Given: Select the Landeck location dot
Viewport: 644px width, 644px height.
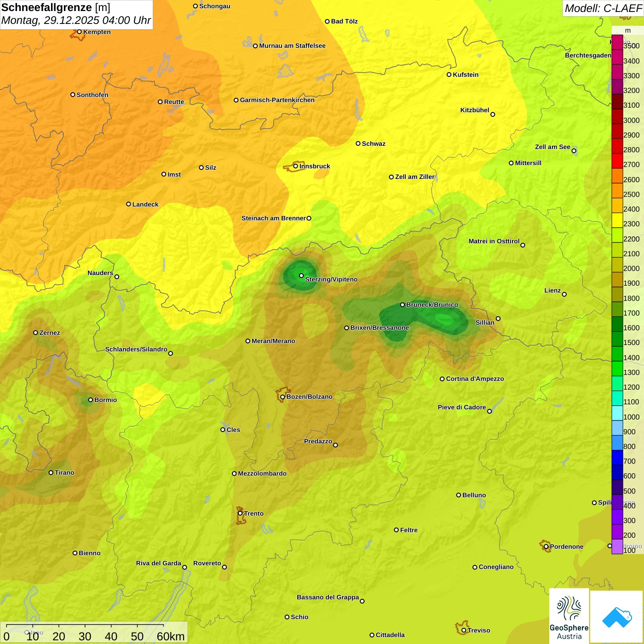Looking at the screenshot, I should tap(128, 204).
